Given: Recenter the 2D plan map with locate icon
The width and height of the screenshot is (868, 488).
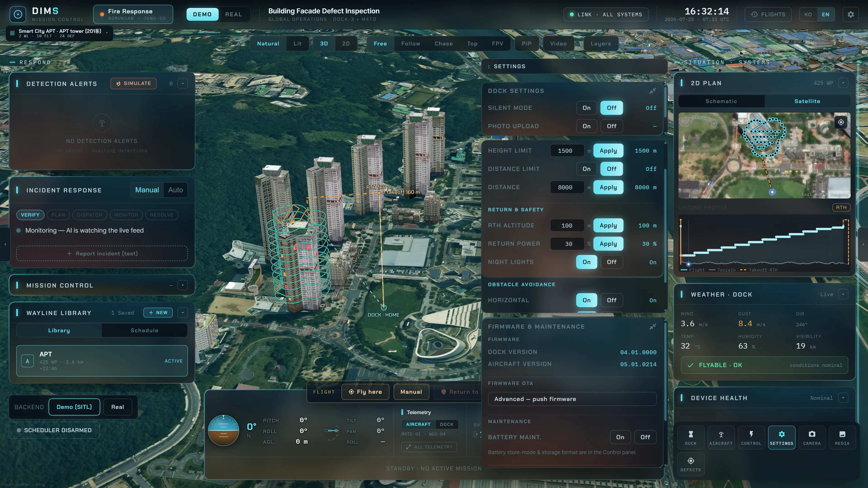Looking at the screenshot, I should pyautogui.click(x=841, y=122).
